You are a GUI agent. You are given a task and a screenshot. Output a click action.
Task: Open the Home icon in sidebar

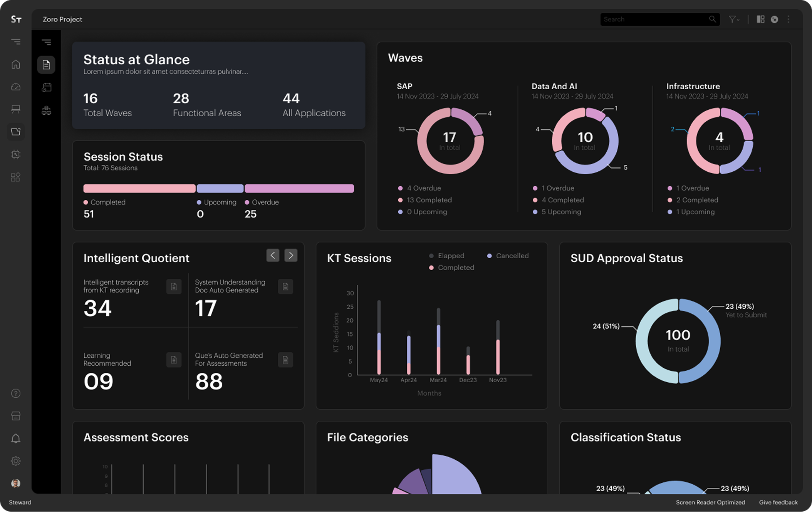pos(16,64)
